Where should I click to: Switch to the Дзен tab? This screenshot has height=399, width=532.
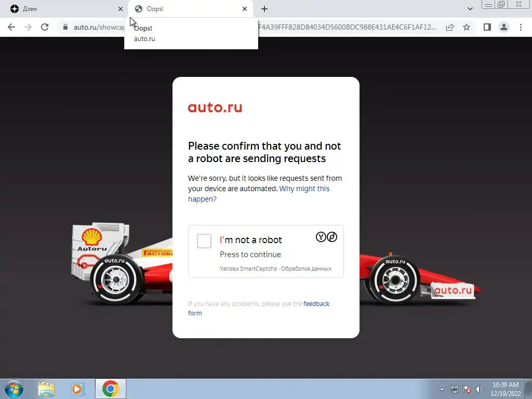[64, 9]
